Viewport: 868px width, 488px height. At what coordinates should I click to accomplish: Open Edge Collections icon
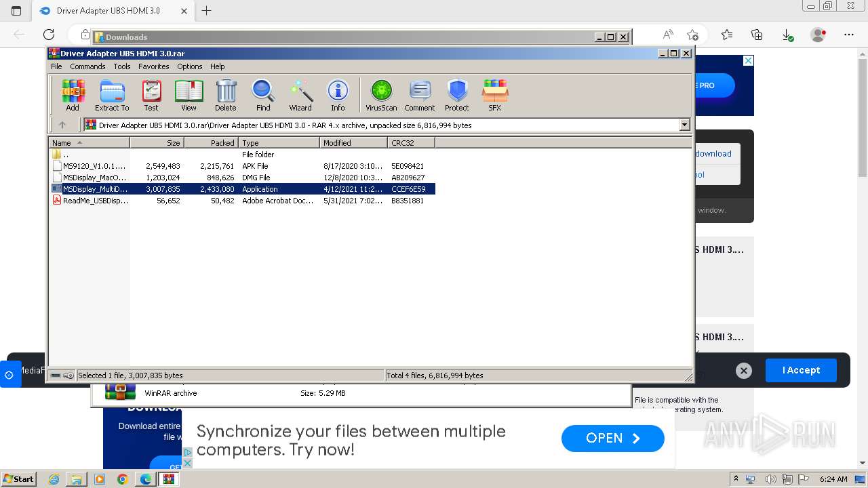(x=757, y=35)
